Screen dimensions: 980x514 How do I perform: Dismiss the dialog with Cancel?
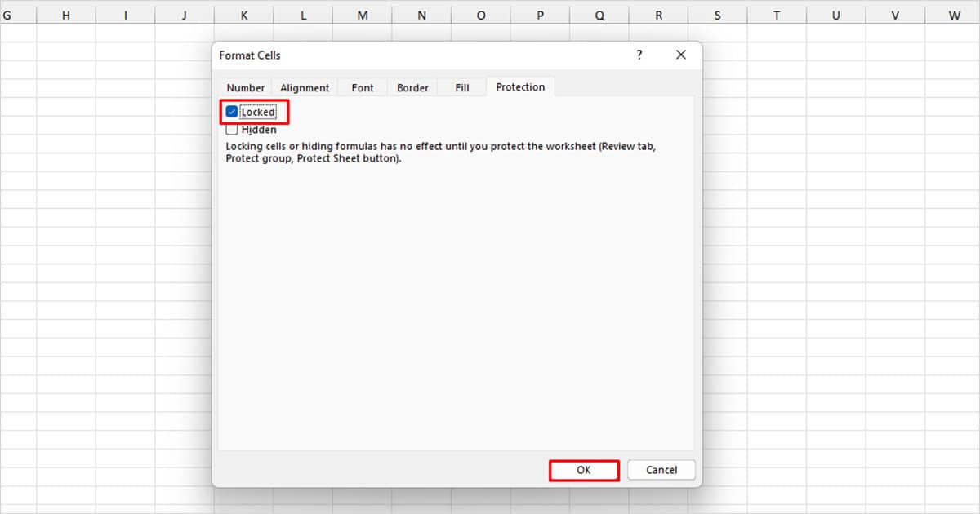coord(661,470)
